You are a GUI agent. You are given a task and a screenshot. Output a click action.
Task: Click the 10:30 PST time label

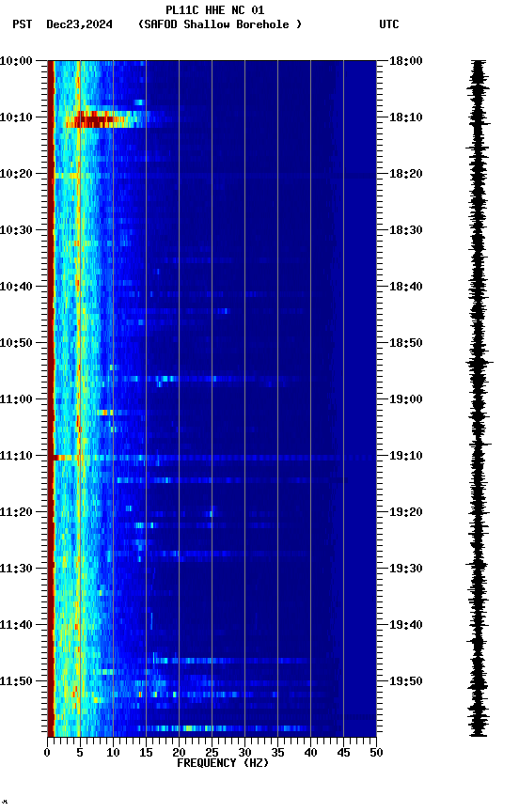[16, 230]
